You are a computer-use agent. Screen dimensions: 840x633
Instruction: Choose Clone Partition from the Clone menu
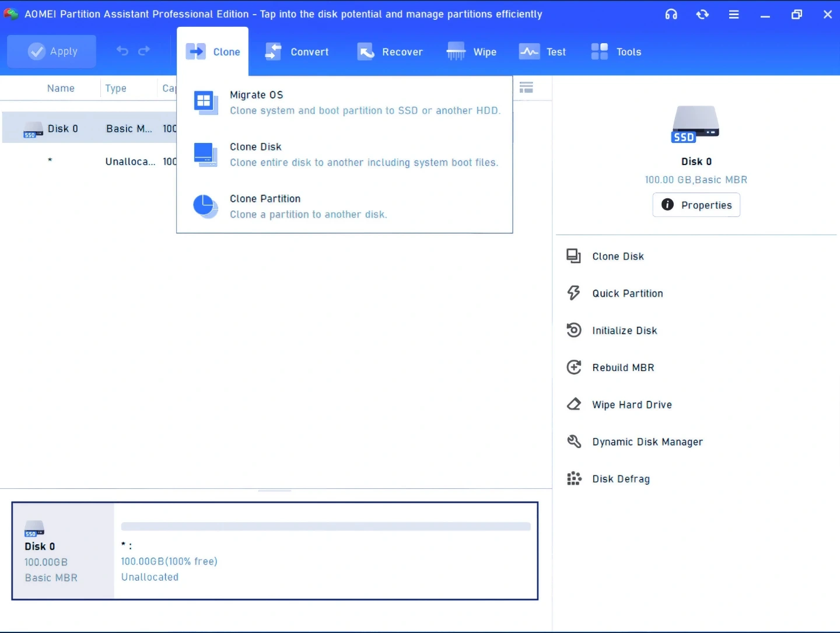coord(265,199)
